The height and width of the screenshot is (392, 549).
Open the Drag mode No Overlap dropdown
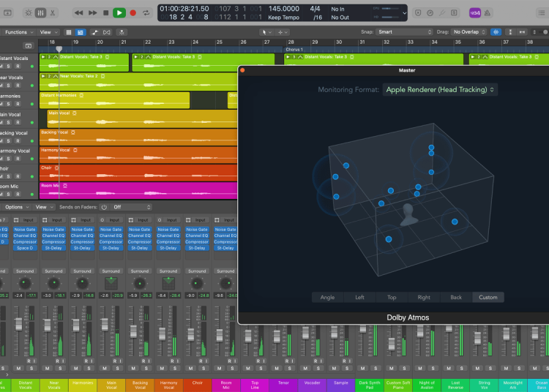[468, 32]
